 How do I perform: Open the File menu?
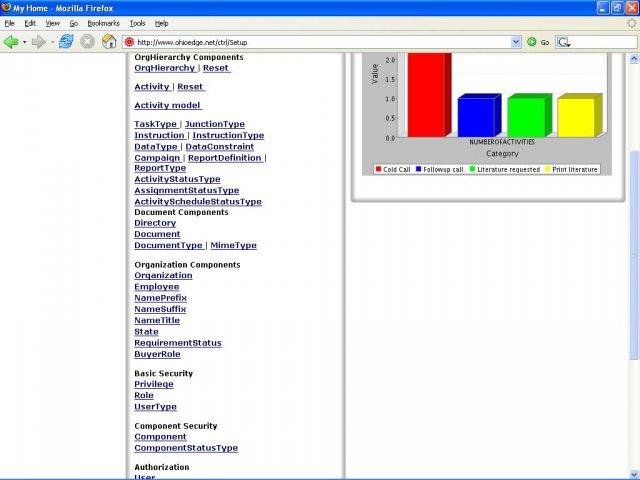pyautogui.click(x=9, y=23)
